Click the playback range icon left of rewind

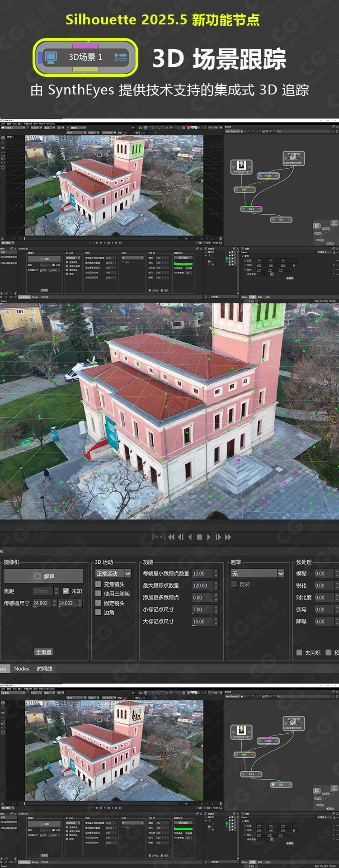point(158,537)
